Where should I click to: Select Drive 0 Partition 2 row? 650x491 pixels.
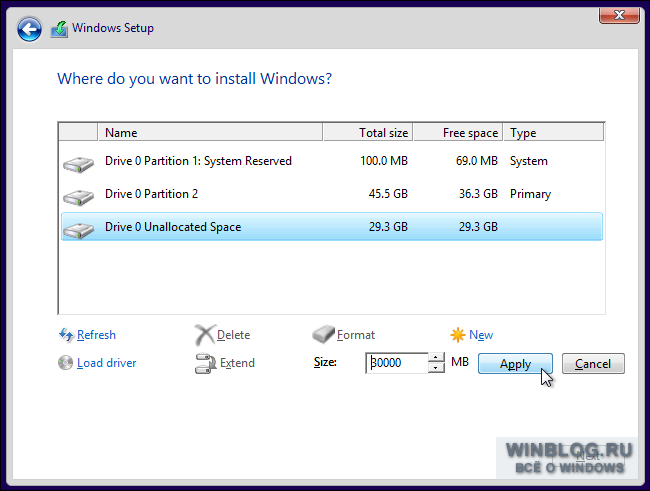pos(332,194)
